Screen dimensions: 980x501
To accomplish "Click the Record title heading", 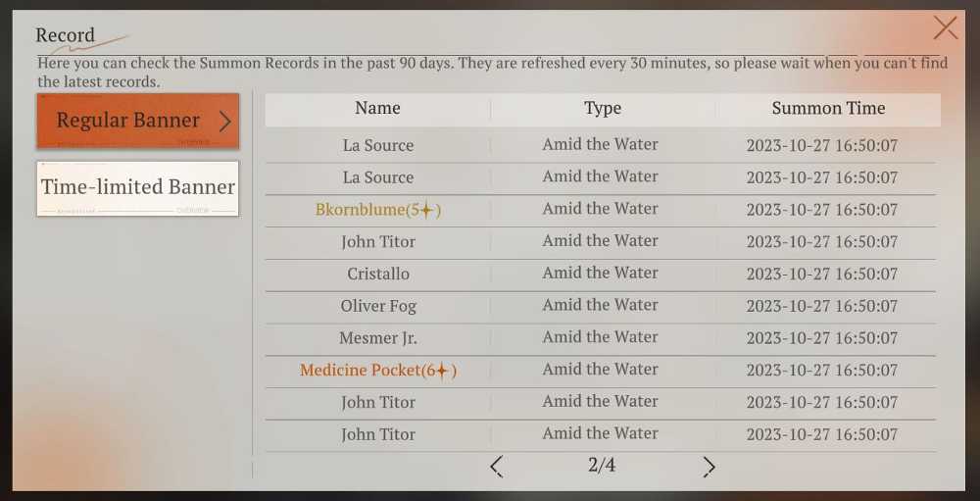I will (x=65, y=35).
